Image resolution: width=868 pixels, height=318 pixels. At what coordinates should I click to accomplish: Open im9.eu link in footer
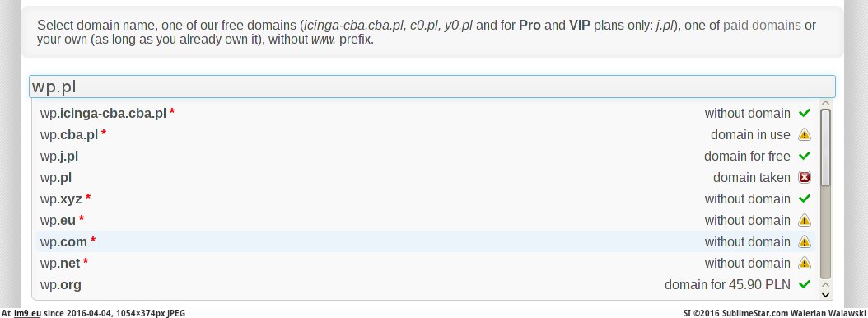(27, 313)
